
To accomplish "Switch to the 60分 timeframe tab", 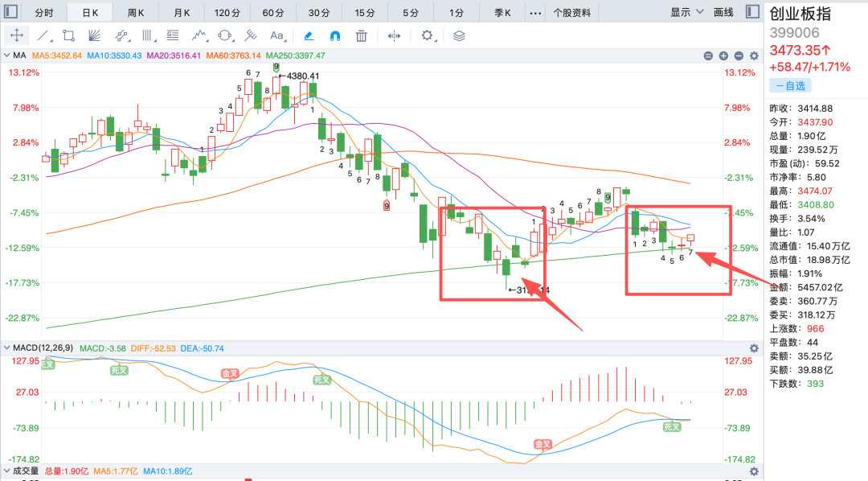I will click(273, 12).
